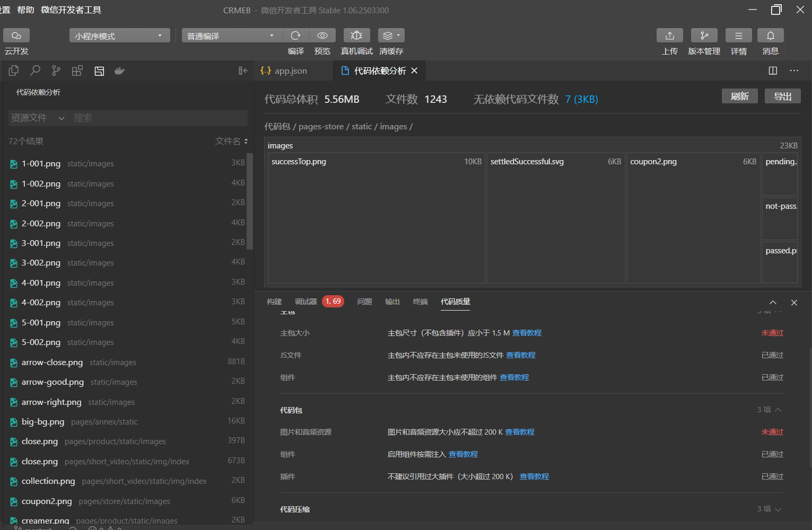The image size is (812, 530).
Task: Select file big-bg.png in list
Action: (x=127, y=422)
